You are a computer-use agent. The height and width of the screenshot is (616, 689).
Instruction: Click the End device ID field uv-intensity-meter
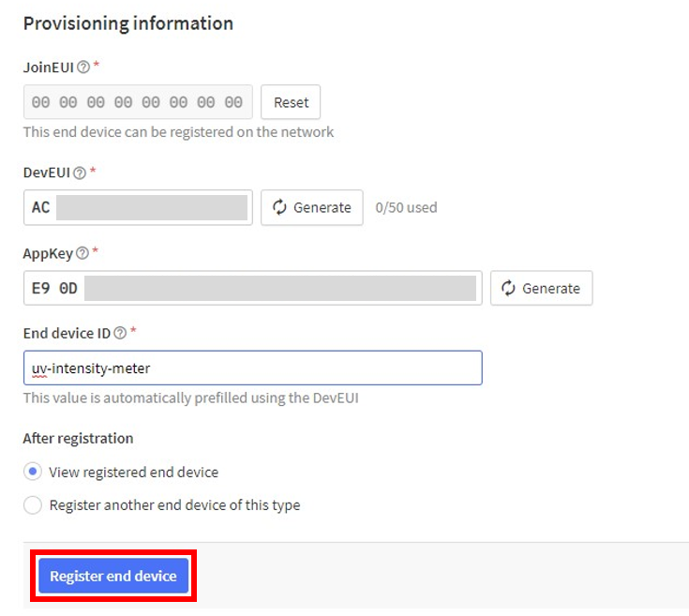[x=253, y=368]
